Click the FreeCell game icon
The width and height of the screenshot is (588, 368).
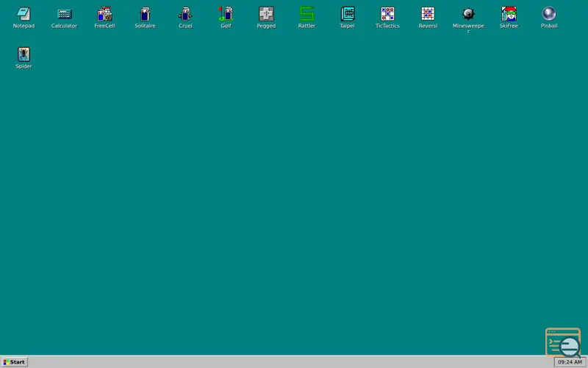pyautogui.click(x=104, y=14)
